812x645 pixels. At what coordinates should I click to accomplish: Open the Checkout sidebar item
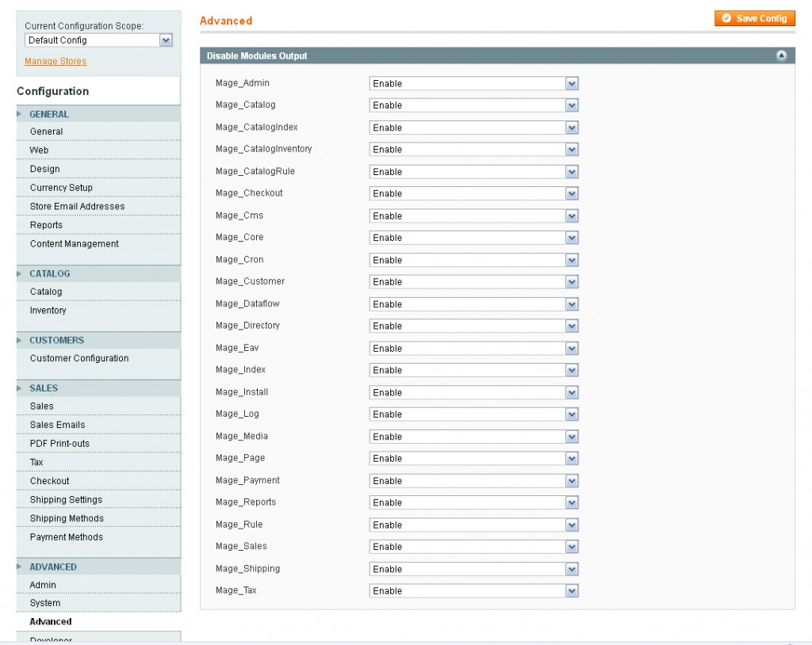[98, 480]
